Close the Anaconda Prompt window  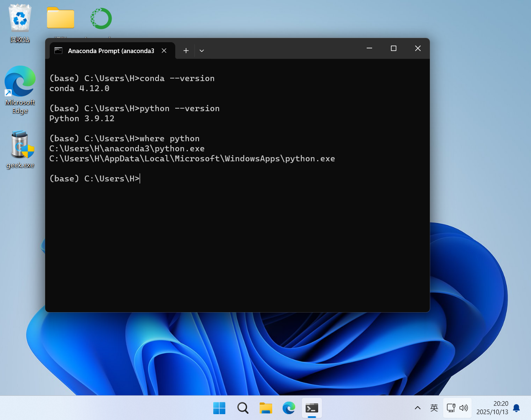pos(418,48)
